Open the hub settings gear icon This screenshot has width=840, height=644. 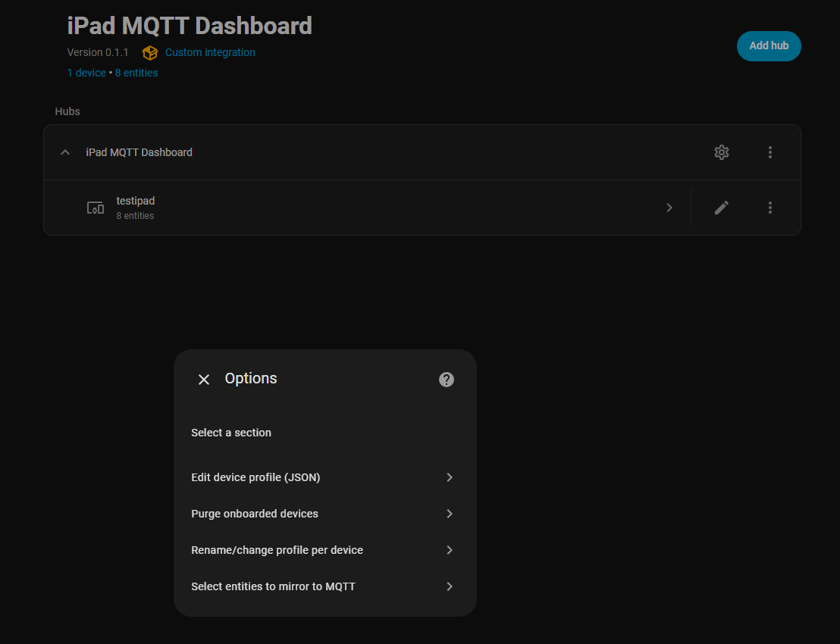click(722, 152)
